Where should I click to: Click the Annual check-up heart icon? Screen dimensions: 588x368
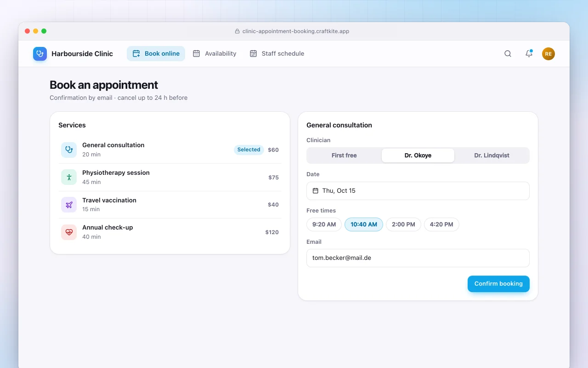coord(69,232)
